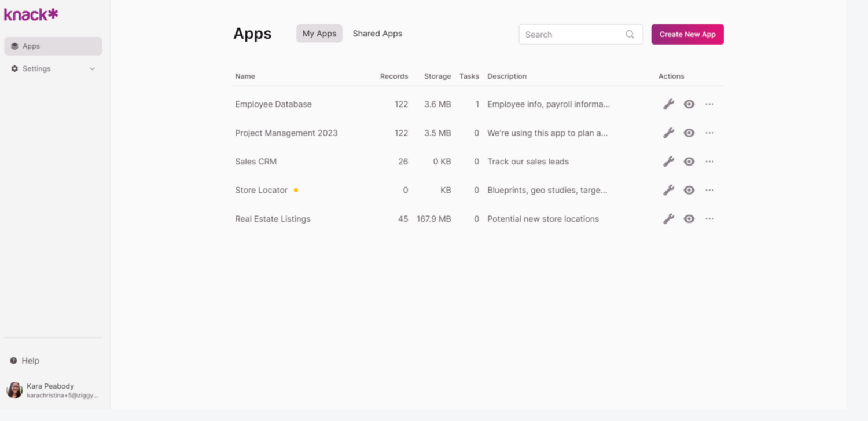Click the eye icon for Employee Database

click(x=689, y=104)
